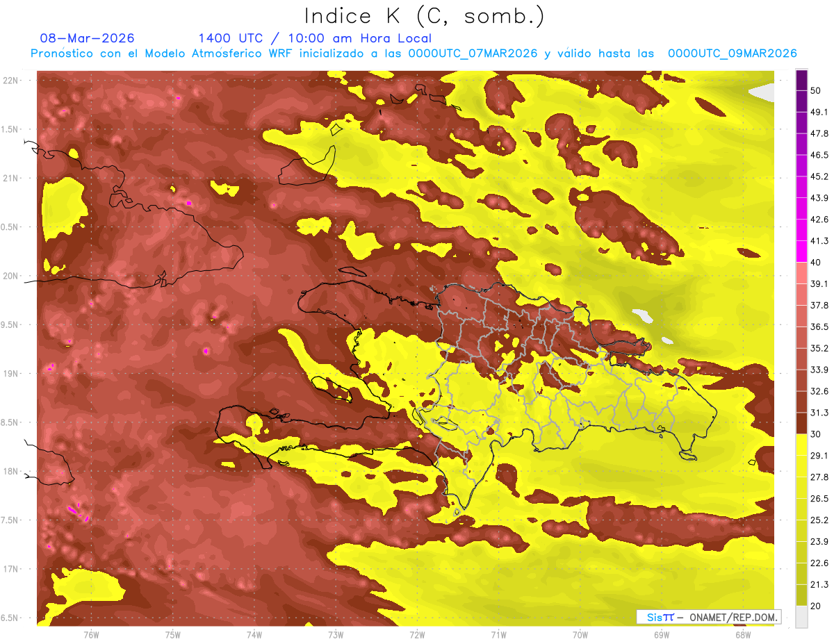This screenshot has width=834, height=644.
Task: Click the '47.8' colorbar value
Action: pos(819,133)
